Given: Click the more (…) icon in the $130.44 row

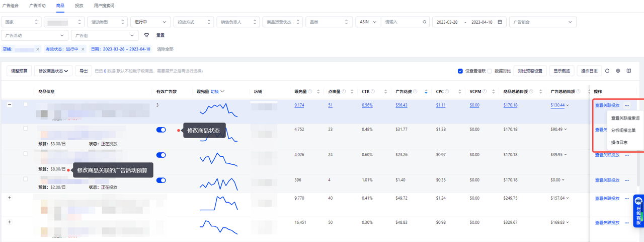Looking at the screenshot, I should [627, 105].
